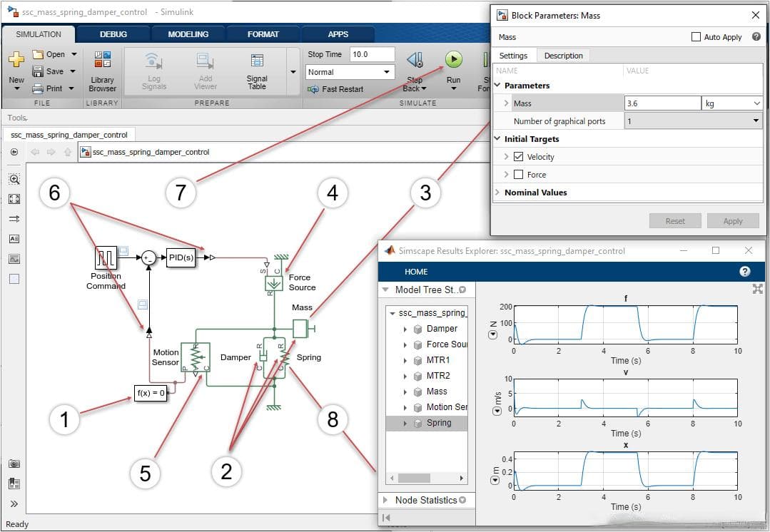Collapse the Parameters section
The image size is (770, 532).
(x=497, y=86)
